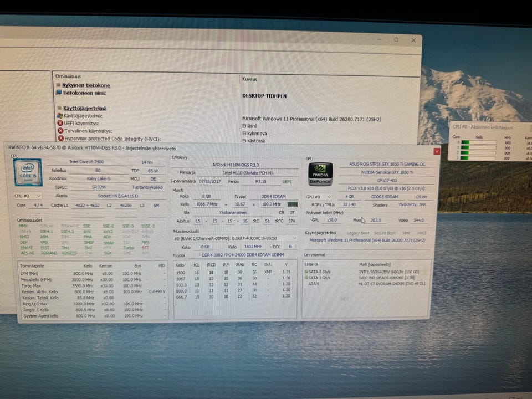The height and width of the screenshot is (399, 532).
Task: Click the Intel Core i5 logo
Action: tap(28, 173)
